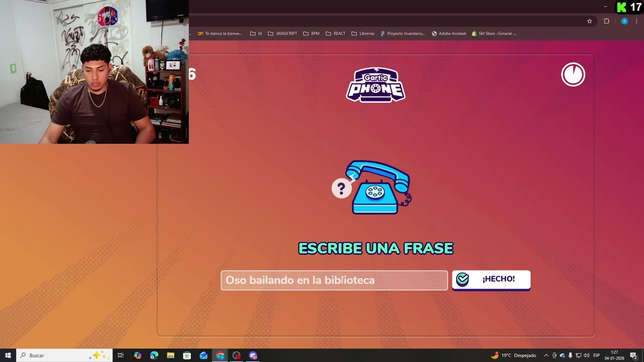The image size is (644, 362).
Task: Open the OneDrive cloud tray icon
Action: pyautogui.click(x=562, y=355)
